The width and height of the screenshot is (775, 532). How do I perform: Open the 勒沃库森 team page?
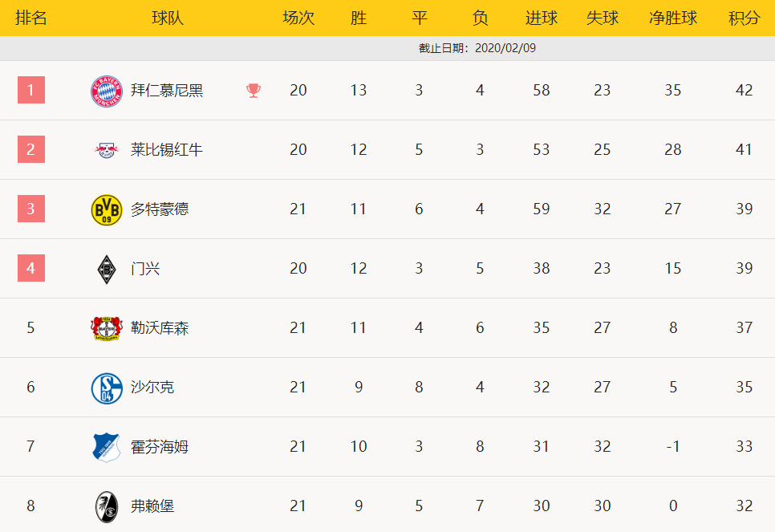point(159,328)
